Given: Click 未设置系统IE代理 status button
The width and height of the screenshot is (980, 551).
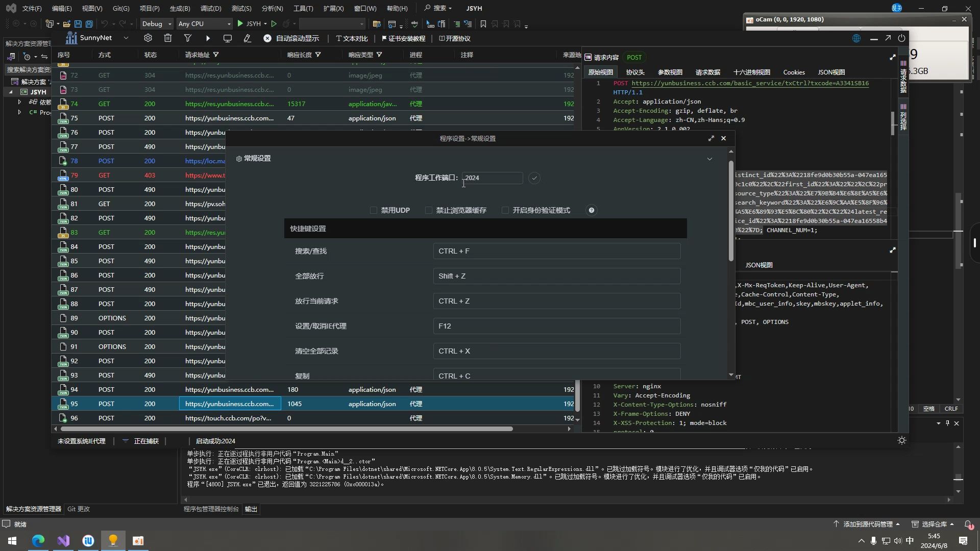Looking at the screenshot, I should pyautogui.click(x=82, y=441).
